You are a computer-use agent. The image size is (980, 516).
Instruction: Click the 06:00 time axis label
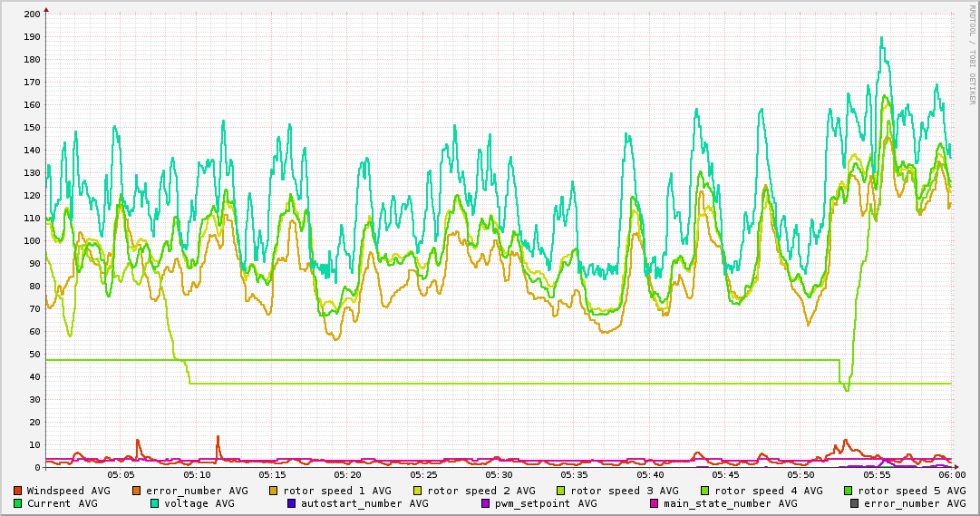pos(951,475)
